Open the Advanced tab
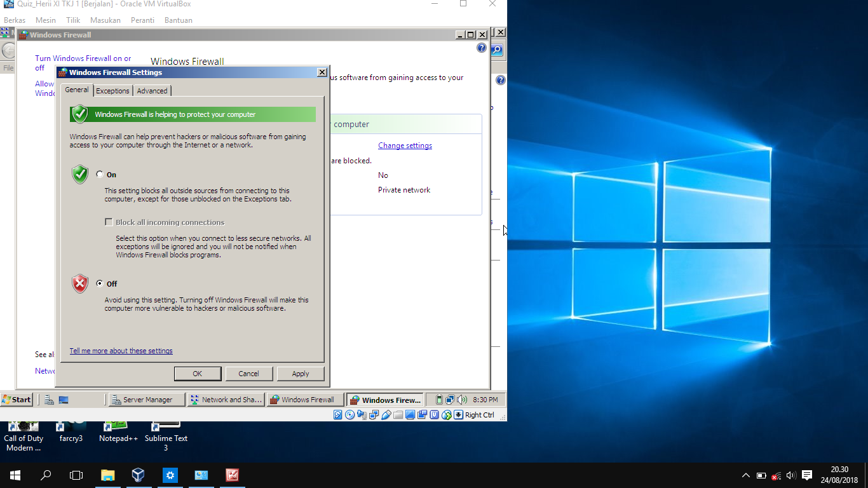Image resolution: width=868 pixels, height=488 pixels. 152,90
